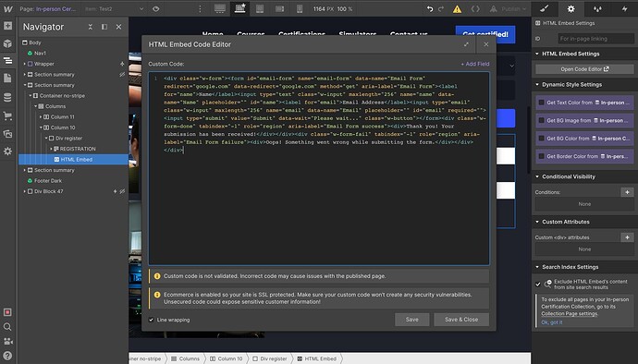Image resolution: width=638 pixels, height=364 pixels.
Task: Click the Save button
Action: click(x=411, y=320)
